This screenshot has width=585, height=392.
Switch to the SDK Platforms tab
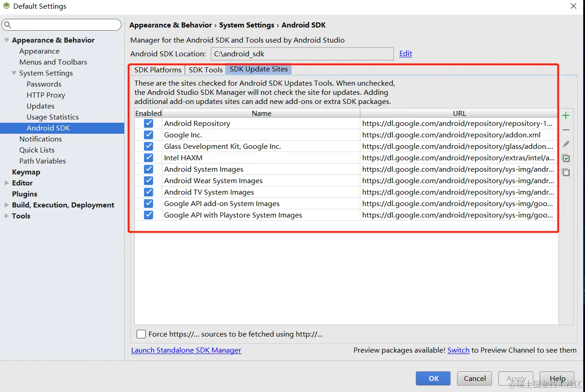tap(158, 70)
